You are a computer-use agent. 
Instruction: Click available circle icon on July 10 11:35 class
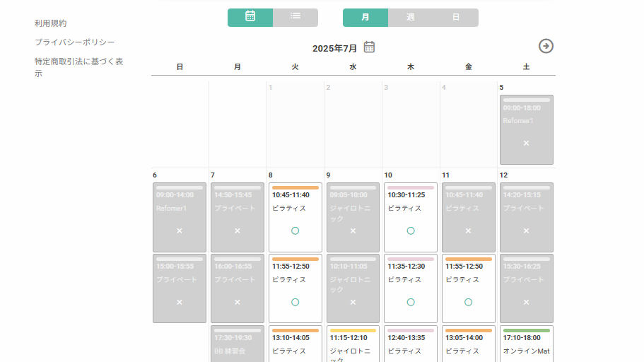click(x=411, y=303)
